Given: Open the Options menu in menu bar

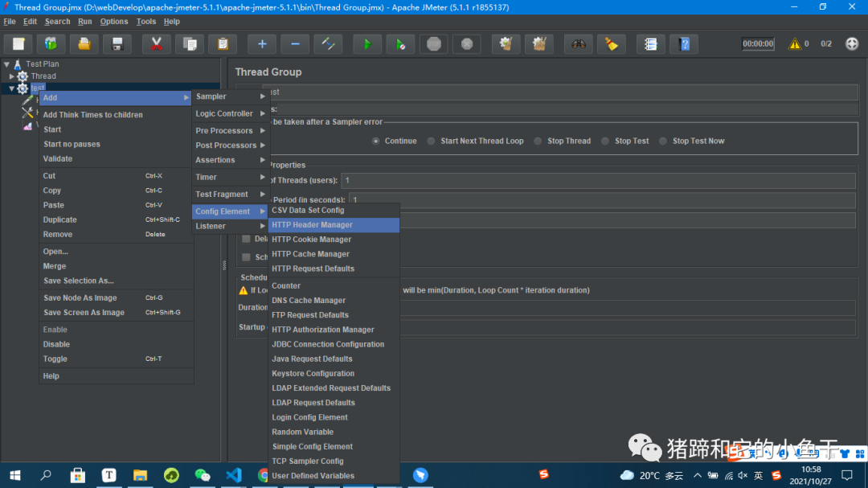Looking at the screenshot, I should [114, 22].
